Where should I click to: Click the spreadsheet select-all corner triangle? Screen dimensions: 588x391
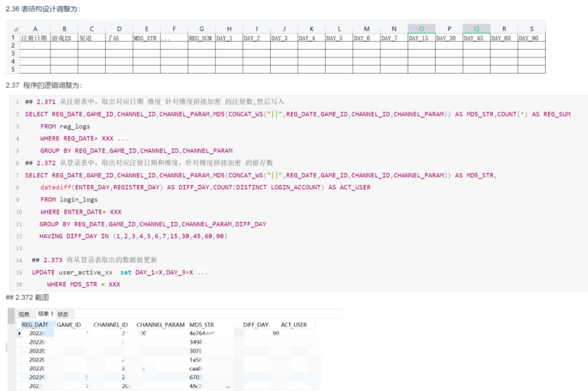tap(16, 29)
